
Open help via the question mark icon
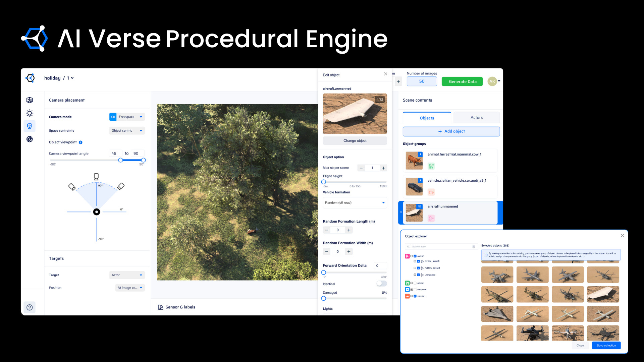(x=30, y=307)
